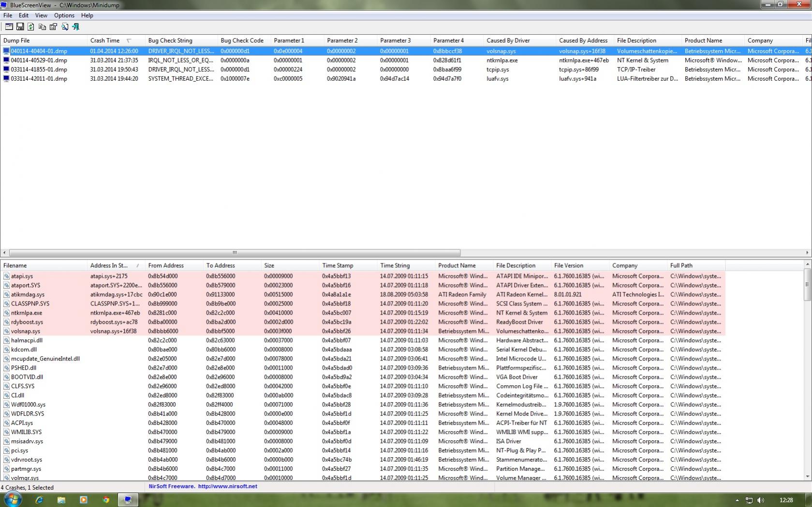Viewport: 812px width, 507px height.
Task: Refresh the crash list via toolbar icon
Action: click(x=31, y=27)
